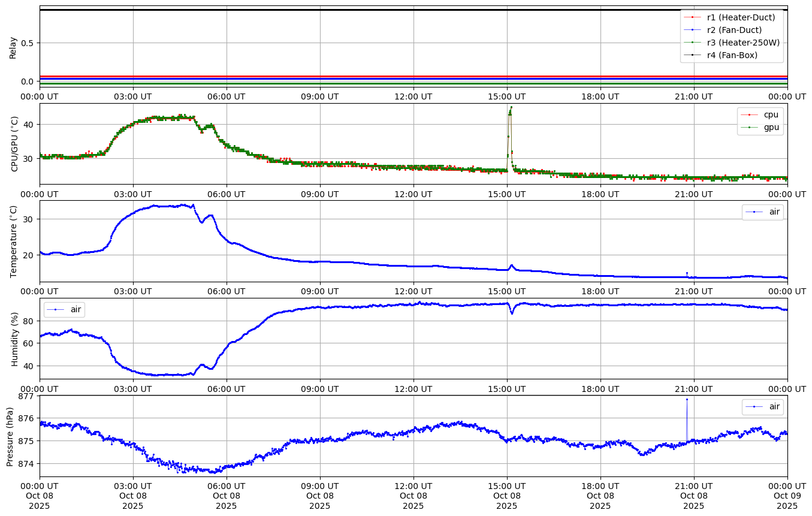Click the Humidity (%) y-axis label
Screen dimensions: 812x516
pyautogui.click(x=14, y=338)
